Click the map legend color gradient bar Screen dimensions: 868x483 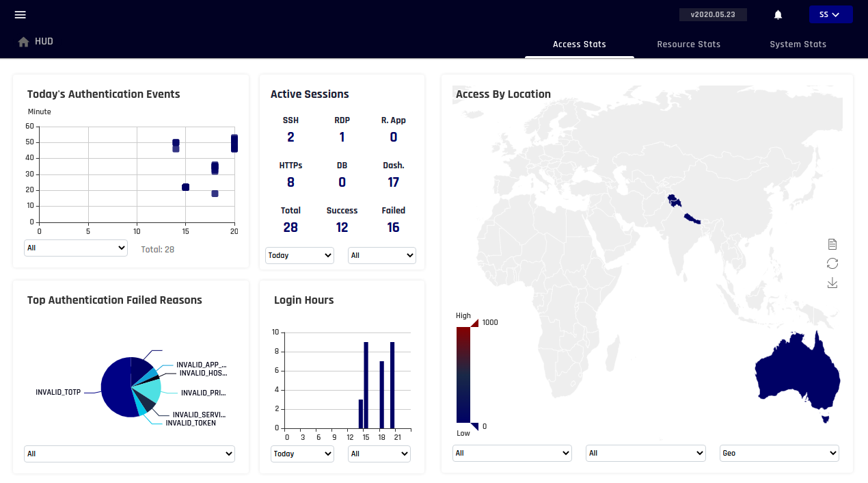click(x=463, y=374)
